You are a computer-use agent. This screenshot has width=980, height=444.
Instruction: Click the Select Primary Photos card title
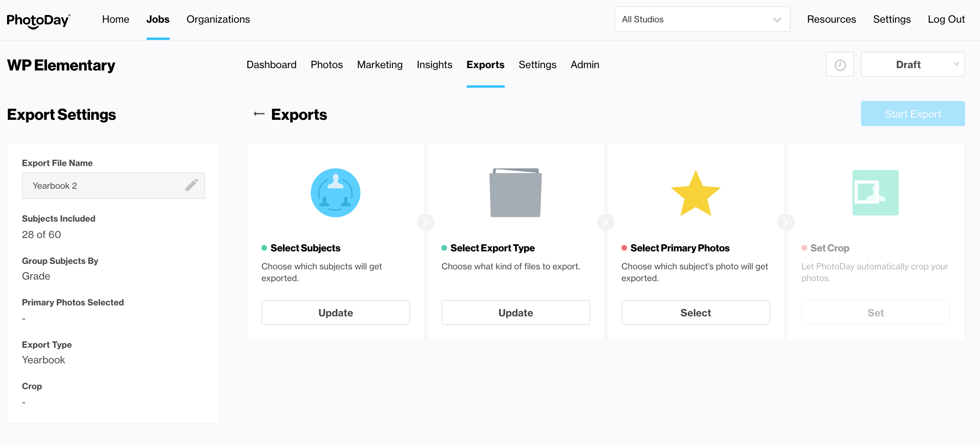tap(680, 248)
